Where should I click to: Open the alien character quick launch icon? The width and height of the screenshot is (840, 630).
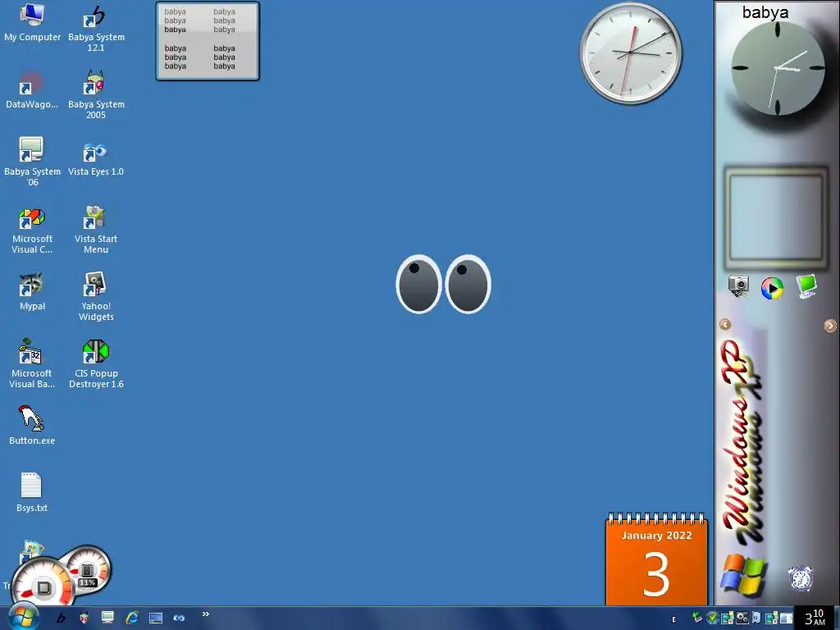pyautogui.click(x=84, y=619)
